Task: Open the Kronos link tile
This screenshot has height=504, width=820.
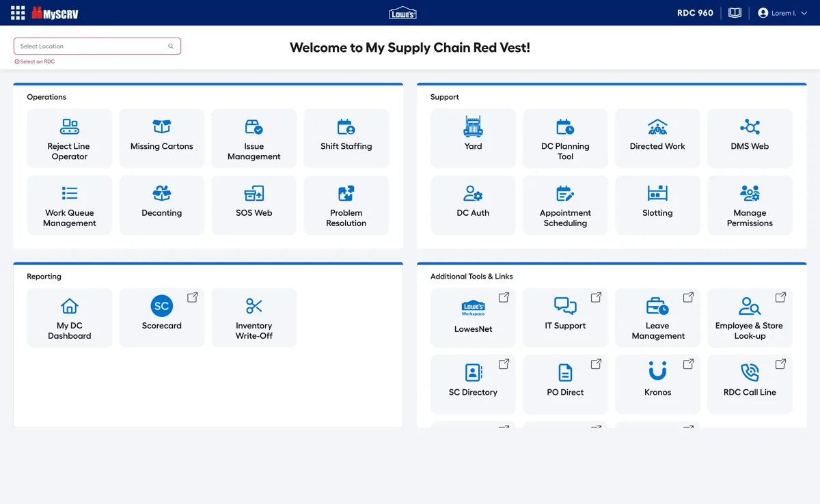Action: (x=657, y=384)
